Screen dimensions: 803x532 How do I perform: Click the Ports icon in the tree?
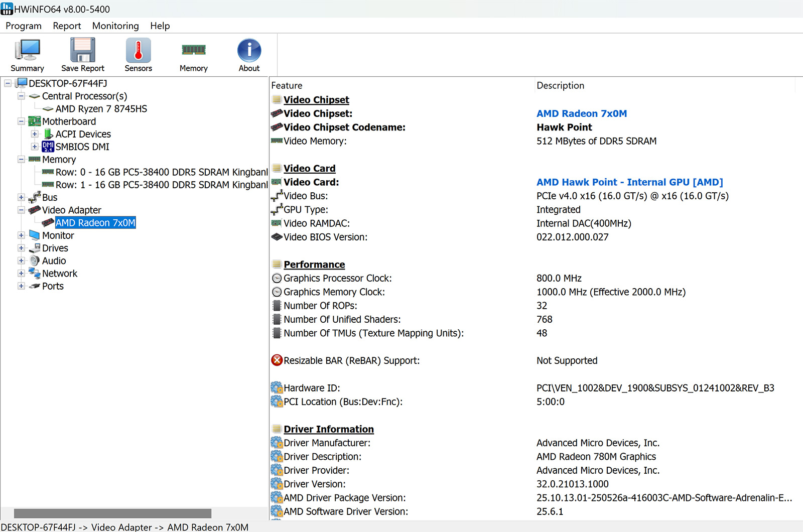pyautogui.click(x=35, y=286)
